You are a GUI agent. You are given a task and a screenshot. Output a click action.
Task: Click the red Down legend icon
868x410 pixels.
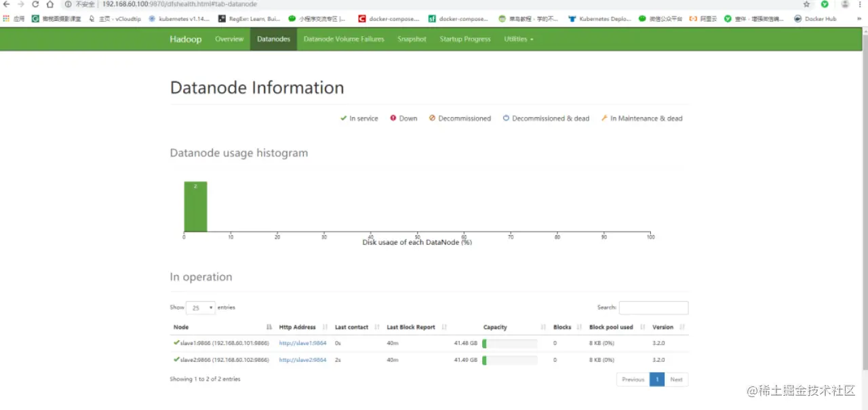[393, 119]
